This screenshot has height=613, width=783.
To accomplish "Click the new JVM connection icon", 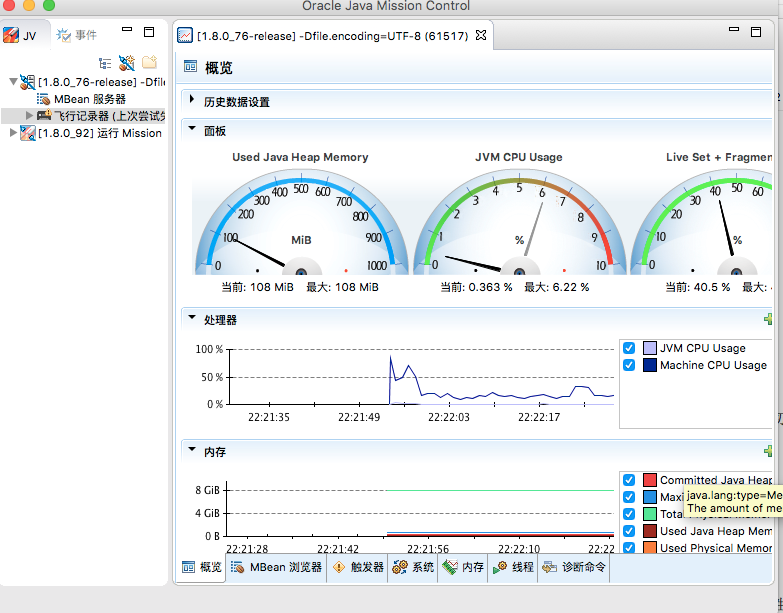I will [127, 62].
